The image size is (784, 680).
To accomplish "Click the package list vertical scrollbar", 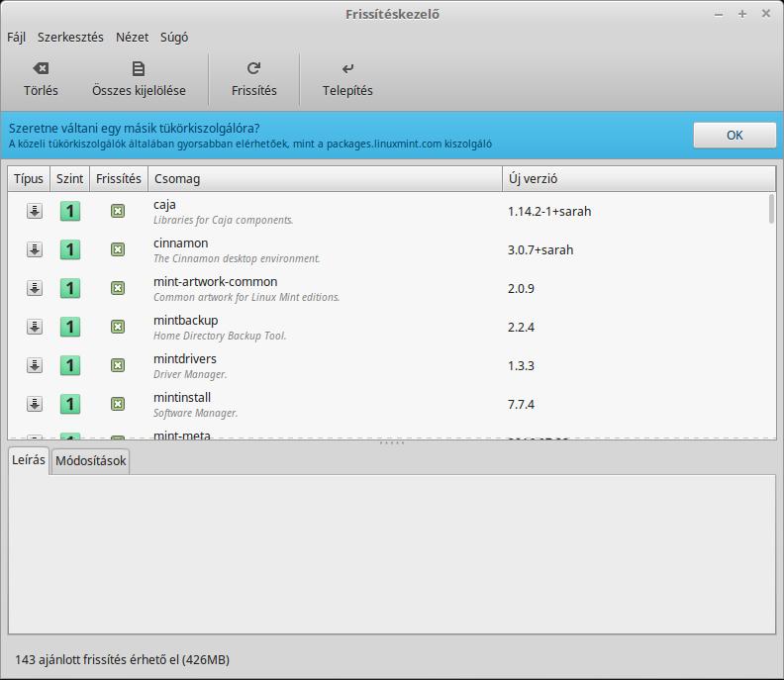I will pyautogui.click(x=771, y=209).
